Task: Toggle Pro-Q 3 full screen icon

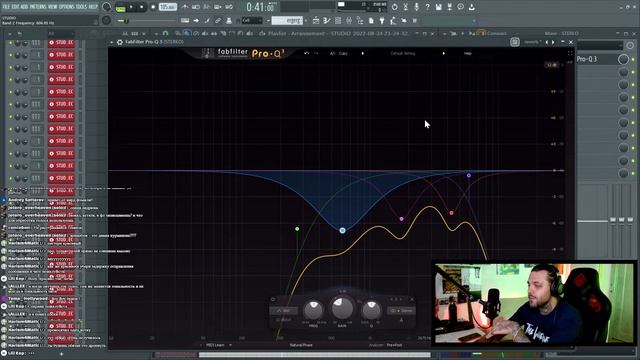Action: [x=570, y=53]
